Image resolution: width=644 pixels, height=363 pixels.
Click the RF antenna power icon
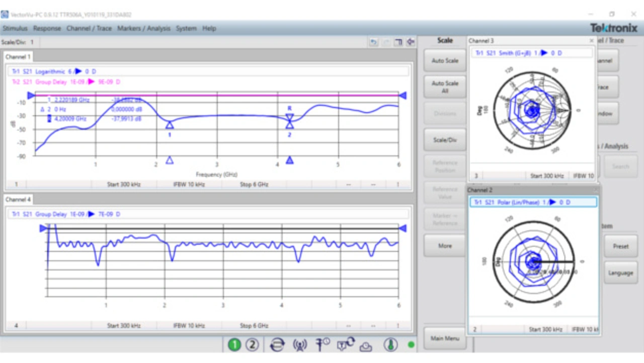(300, 344)
